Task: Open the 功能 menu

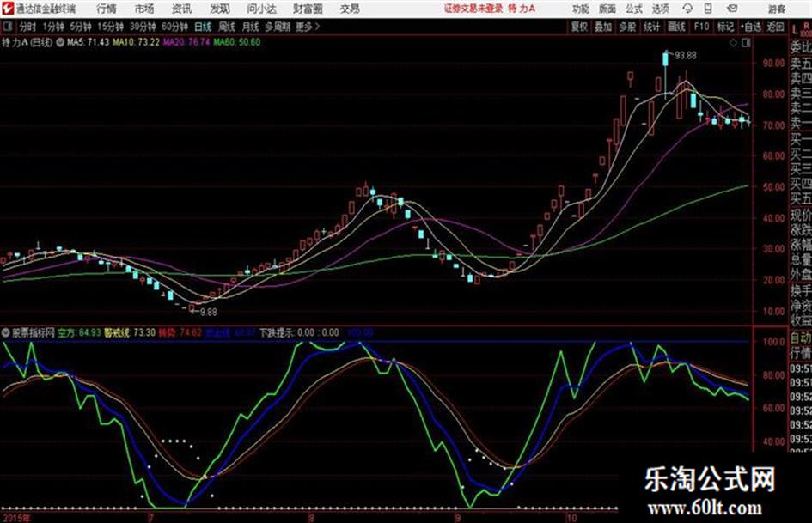Action: tap(581, 9)
